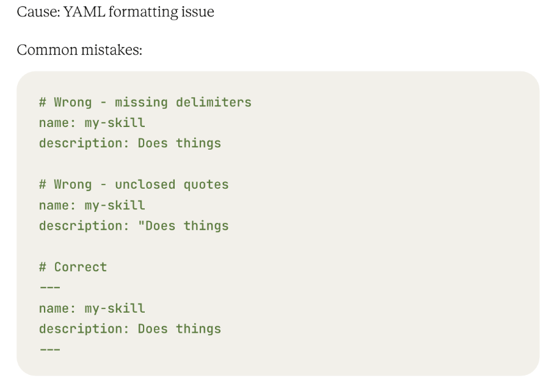The width and height of the screenshot is (554, 392).
Task: Click the '# Wrong - unclosed quotes' comment
Action: [134, 184]
